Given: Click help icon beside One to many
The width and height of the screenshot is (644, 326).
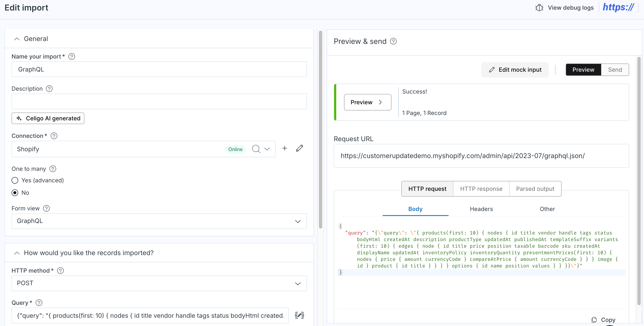Looking at the screenshot, I should pos(53,169).
